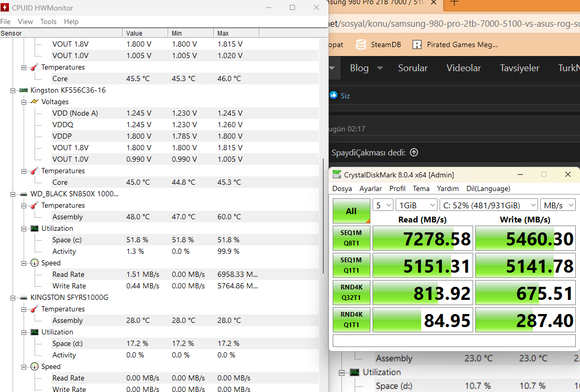Click the Value column header
This screenshot has width=580, height=392.
click(145, 33)
